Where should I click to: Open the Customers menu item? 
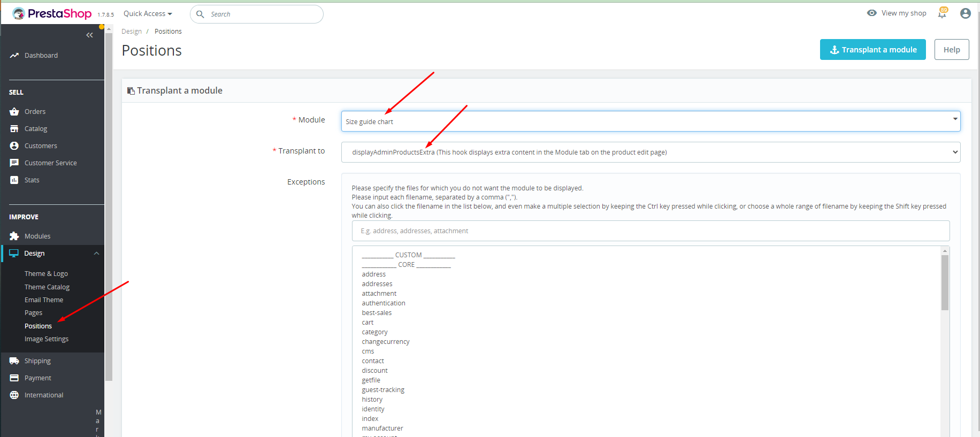point(41,146)
